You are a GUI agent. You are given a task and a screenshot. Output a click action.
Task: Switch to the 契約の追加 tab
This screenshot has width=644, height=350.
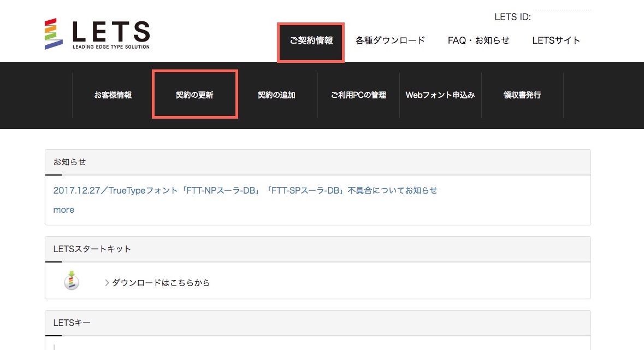point(276,95)
